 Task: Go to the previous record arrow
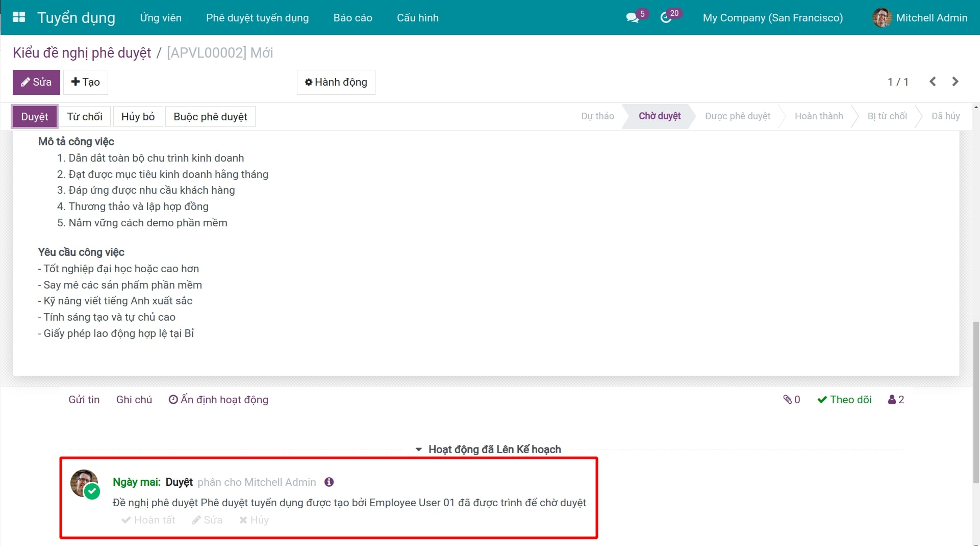(933, 82)
